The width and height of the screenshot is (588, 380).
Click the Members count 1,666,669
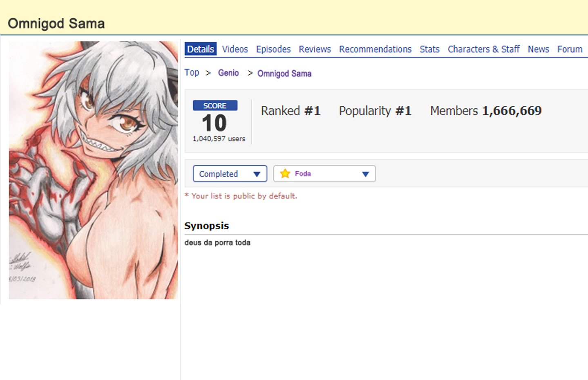[x=512, y=111]
